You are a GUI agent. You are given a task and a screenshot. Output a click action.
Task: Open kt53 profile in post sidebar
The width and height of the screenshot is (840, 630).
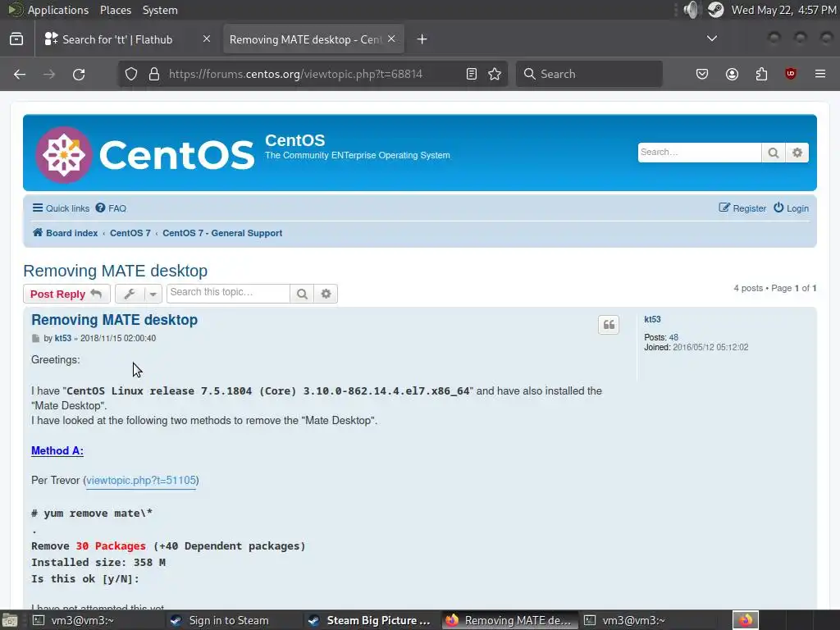coord(652,319)
